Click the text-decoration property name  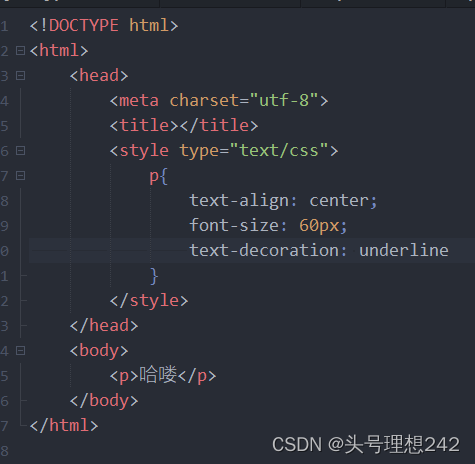(264, 251)
